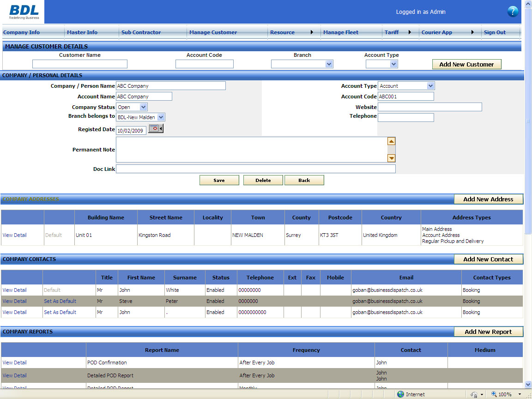Screen dimensions: 532x399
Task: Click the Website input field
Action: [430, 107]
